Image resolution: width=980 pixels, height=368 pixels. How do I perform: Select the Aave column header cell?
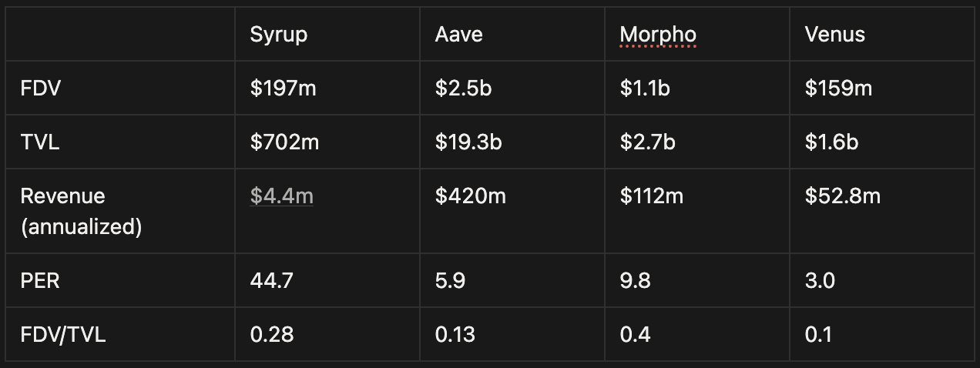coord(512,35)
